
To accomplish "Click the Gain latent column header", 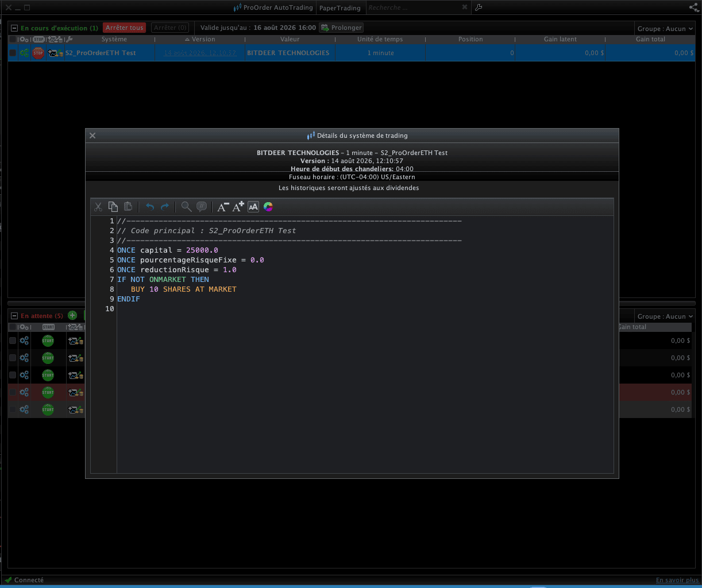I will pos(561,40).
